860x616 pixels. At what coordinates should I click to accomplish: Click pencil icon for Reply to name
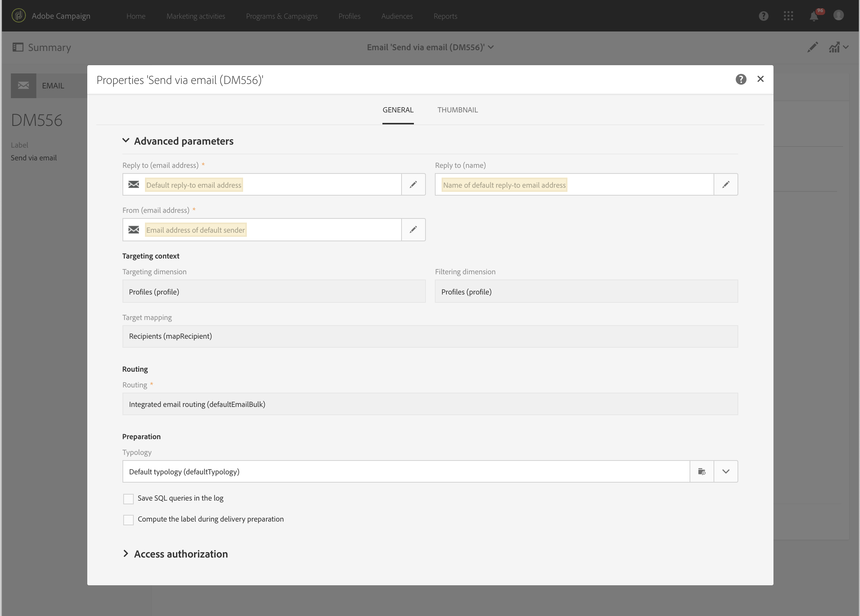tap(726, 185)
